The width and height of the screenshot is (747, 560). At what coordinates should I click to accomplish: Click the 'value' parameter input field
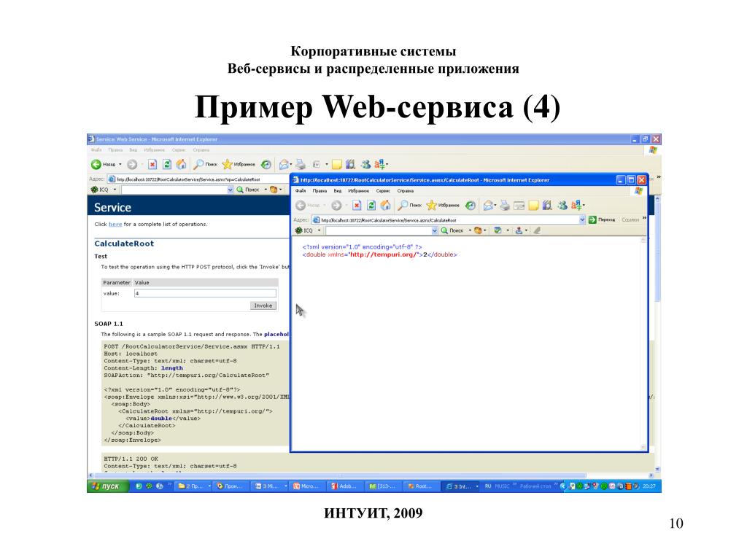[205, 293]
